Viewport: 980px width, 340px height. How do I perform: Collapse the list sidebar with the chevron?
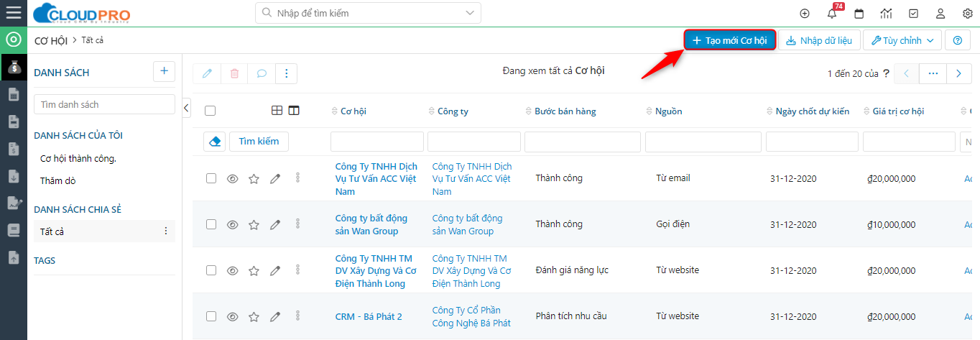point(187,108)
